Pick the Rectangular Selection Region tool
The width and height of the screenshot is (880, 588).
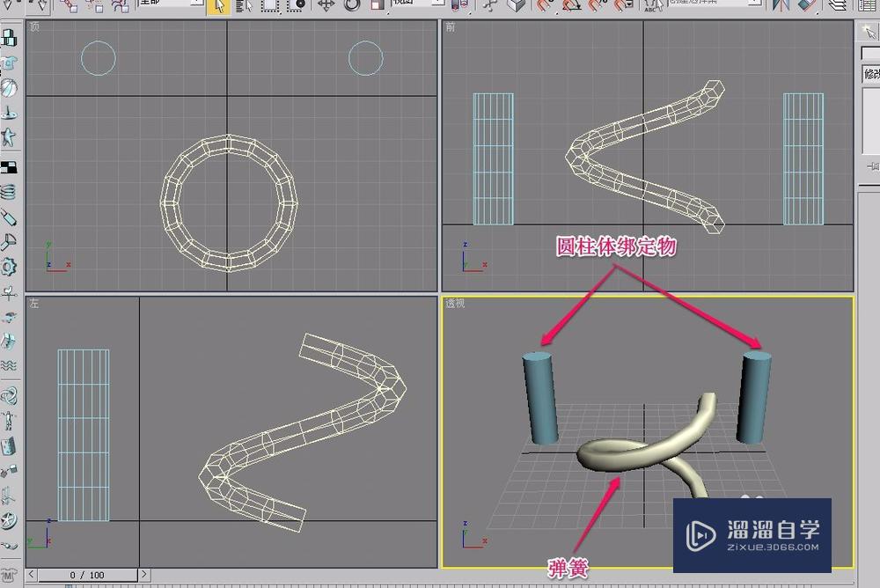pos(270,5)
